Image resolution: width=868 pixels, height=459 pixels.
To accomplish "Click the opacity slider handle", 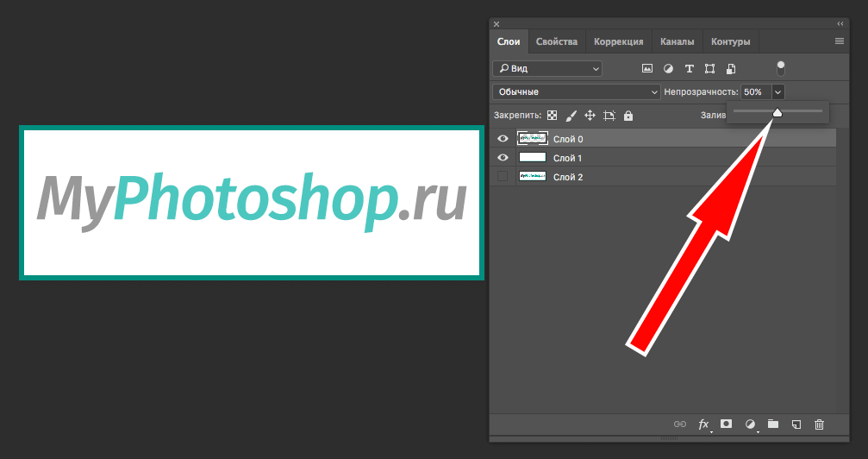I will (x=777, y=112).
